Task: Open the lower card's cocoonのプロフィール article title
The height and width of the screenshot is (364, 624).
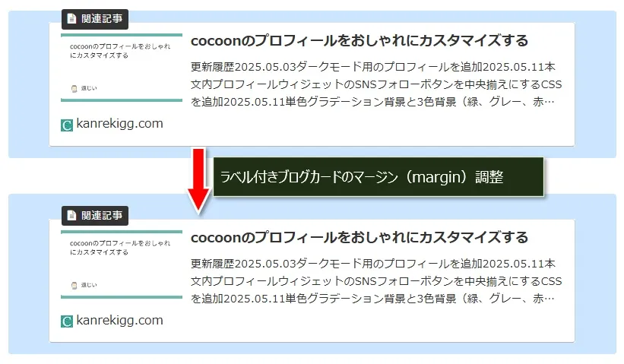Action: pos(359,237)
